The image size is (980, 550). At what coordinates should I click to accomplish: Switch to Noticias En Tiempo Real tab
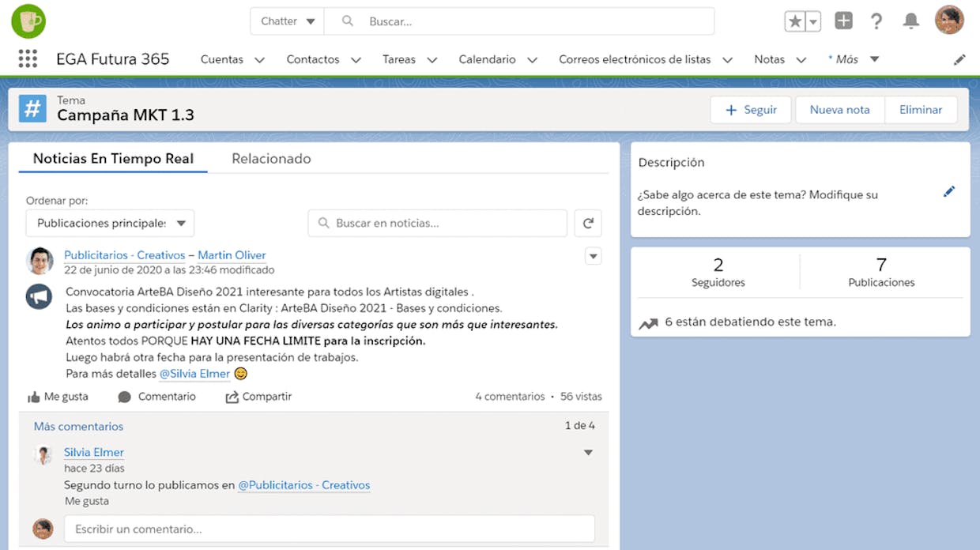tap(113, 158)
